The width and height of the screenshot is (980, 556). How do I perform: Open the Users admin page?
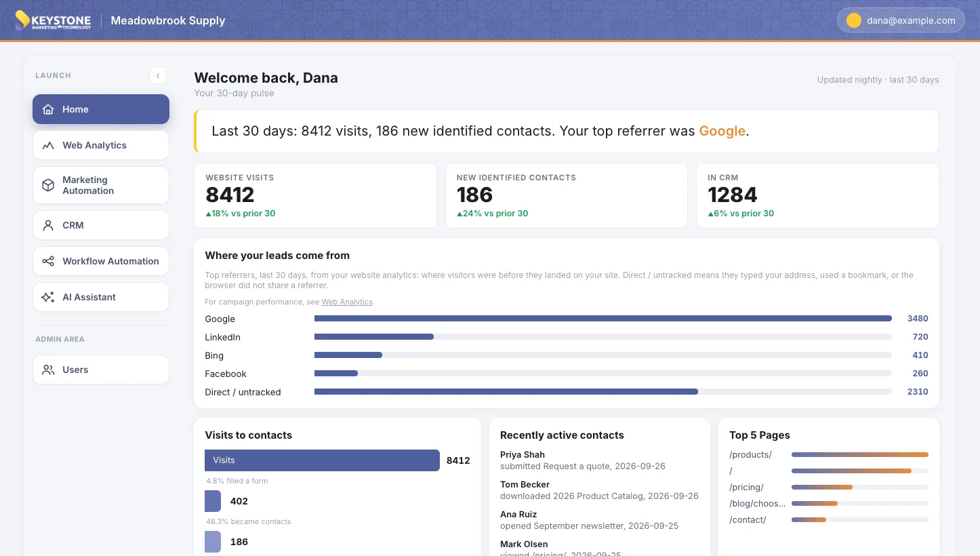(101, 370)
